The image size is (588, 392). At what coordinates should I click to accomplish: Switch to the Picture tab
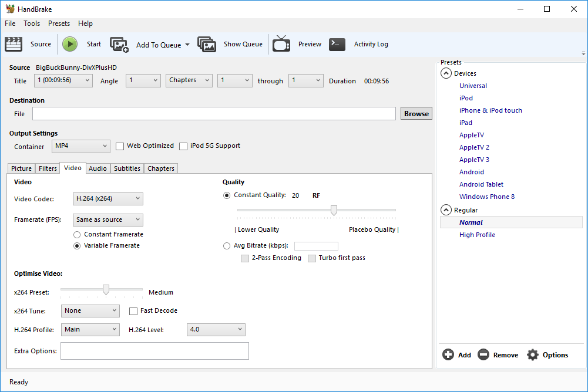click(21, 168)
